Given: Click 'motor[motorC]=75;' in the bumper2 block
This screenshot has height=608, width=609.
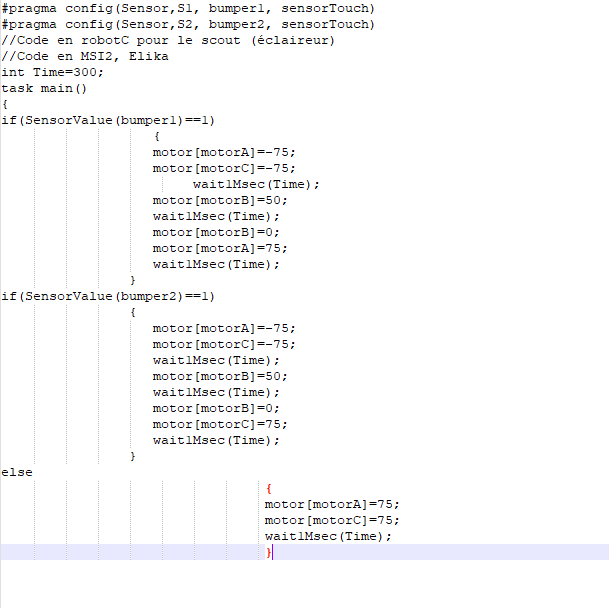Looking at the screenshot, I should coord(220,424).
